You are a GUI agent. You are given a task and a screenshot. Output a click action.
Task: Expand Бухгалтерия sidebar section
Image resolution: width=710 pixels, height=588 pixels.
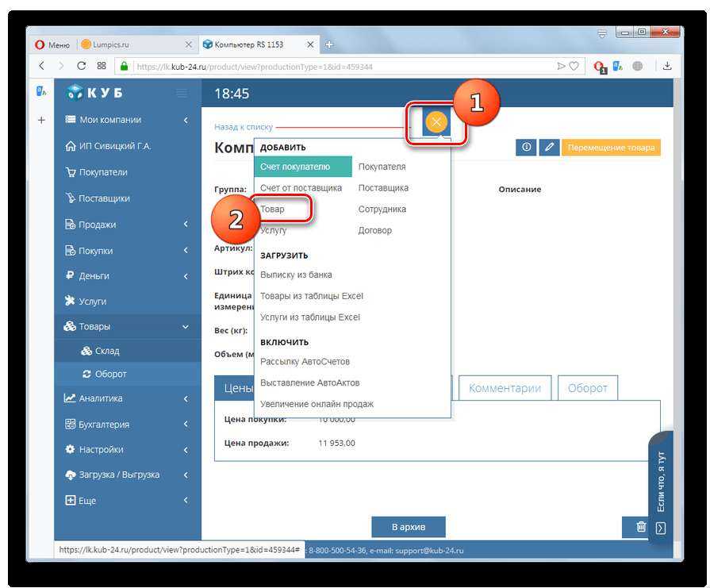tap(186, 424)
